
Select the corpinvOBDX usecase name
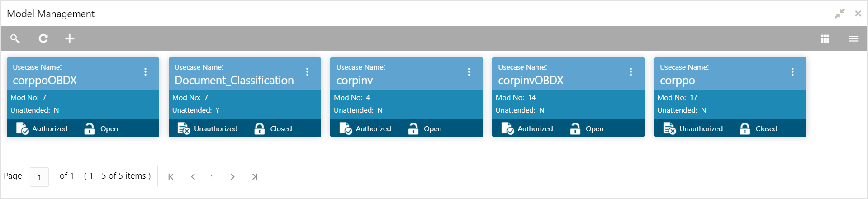pyautogui.click(x=531, y=81)
